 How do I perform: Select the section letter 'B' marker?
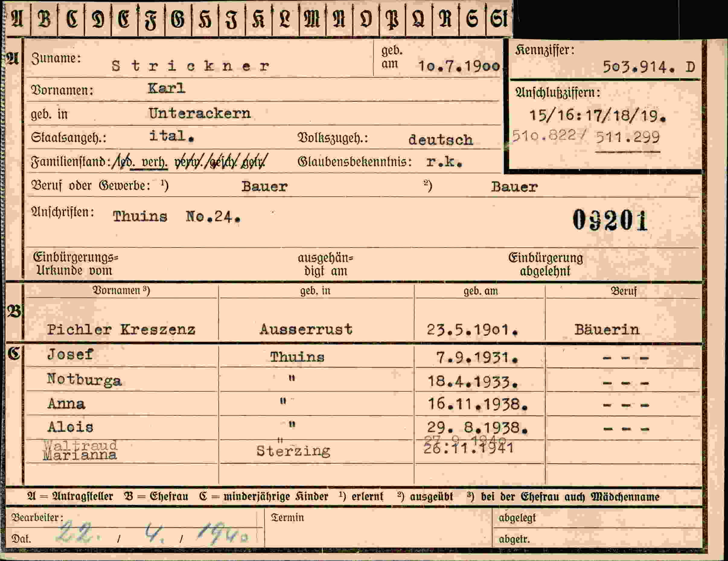click(14, 311)
